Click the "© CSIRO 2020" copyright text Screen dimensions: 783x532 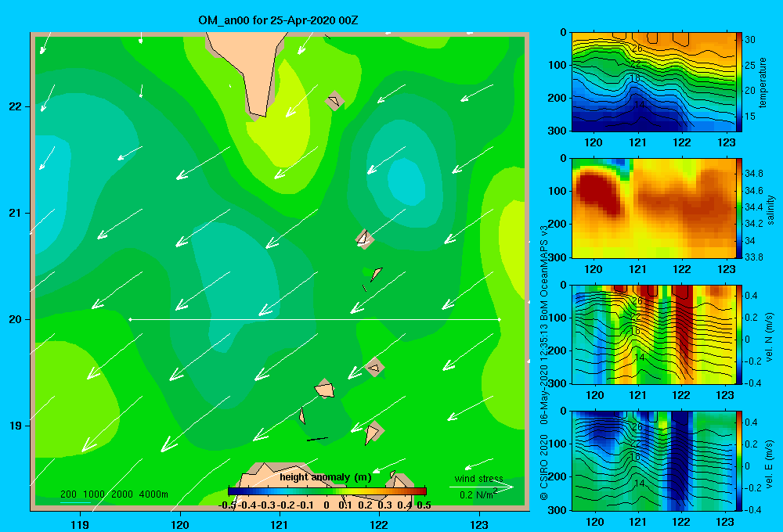[544, 466]
